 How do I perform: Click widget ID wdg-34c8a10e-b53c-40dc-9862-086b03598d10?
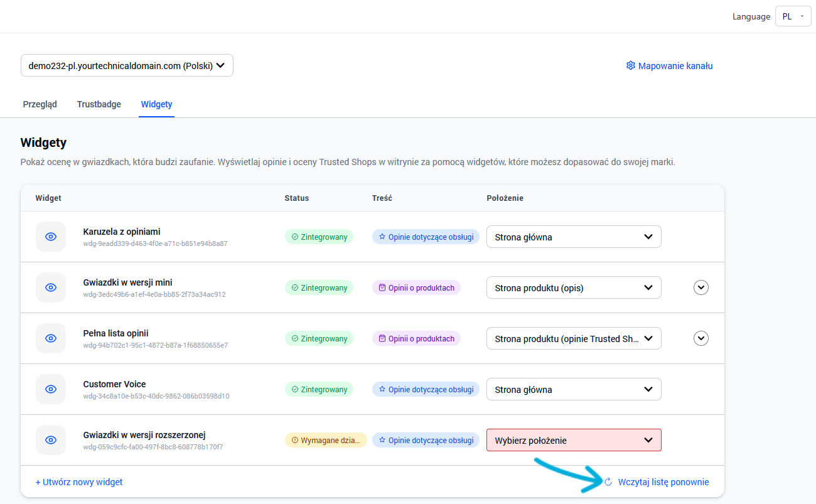(156, 396)
